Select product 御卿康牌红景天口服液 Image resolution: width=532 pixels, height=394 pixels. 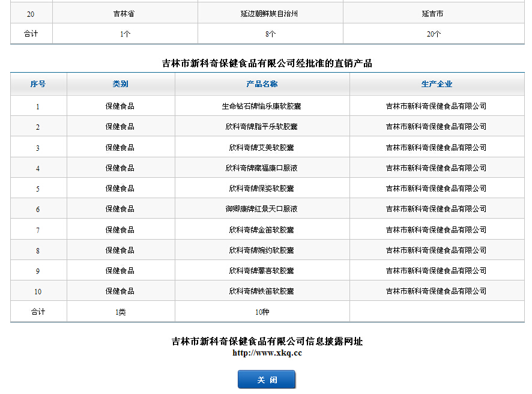[262, 208]
